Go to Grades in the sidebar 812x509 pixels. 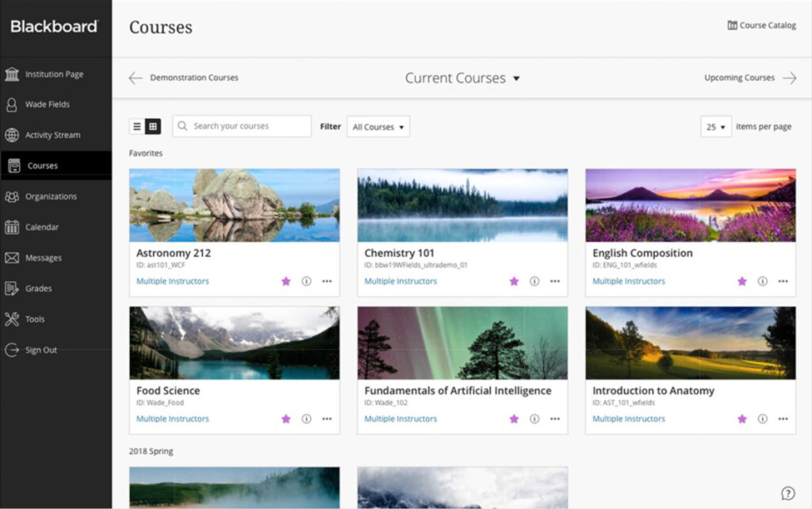38,289
